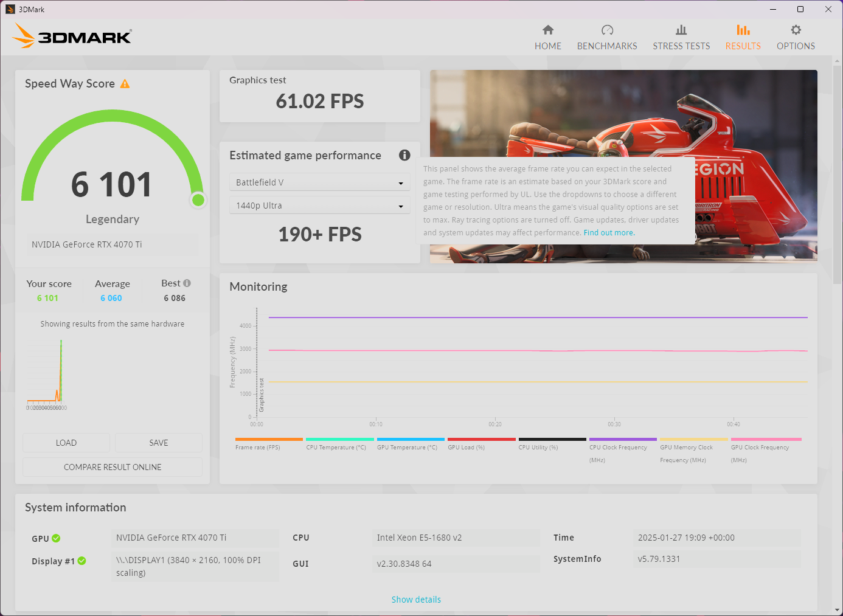Toggle GPU Memory Clock Frequency legend swatch
This screenshot has height=616, width=843.
click(x=694, y=439)
